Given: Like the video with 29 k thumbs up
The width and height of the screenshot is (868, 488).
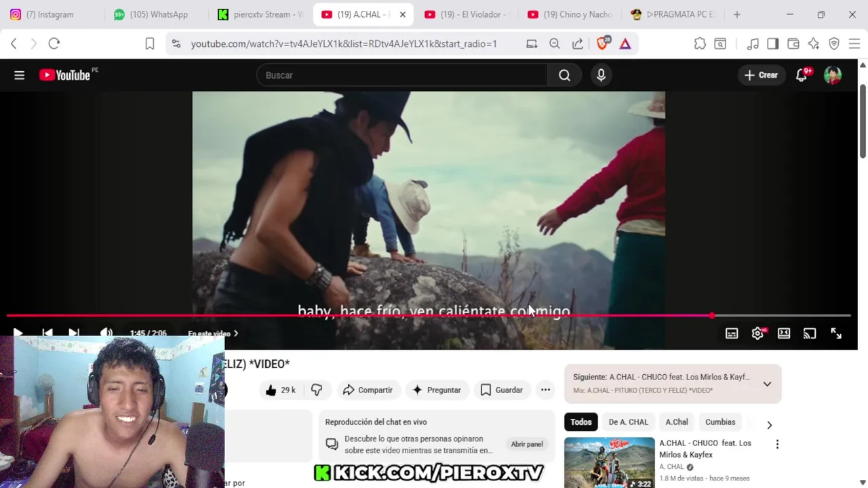Looking at the screenshot, I should [280, 390].
